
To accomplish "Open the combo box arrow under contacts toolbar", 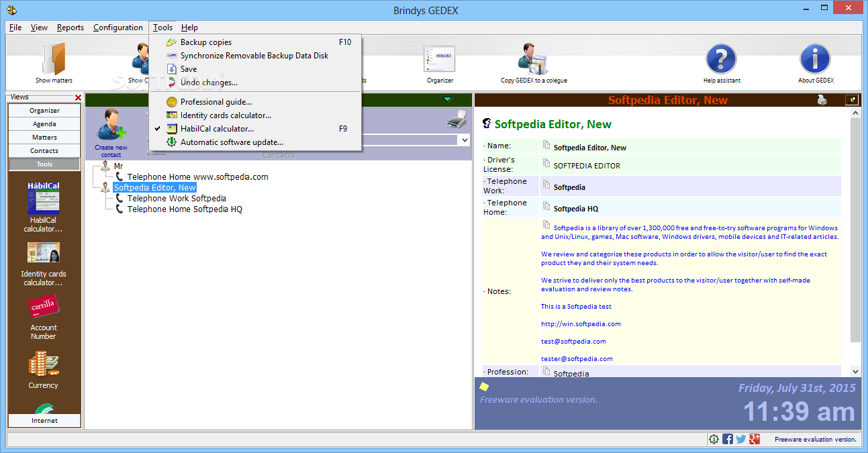I will [x=464, y=140].
